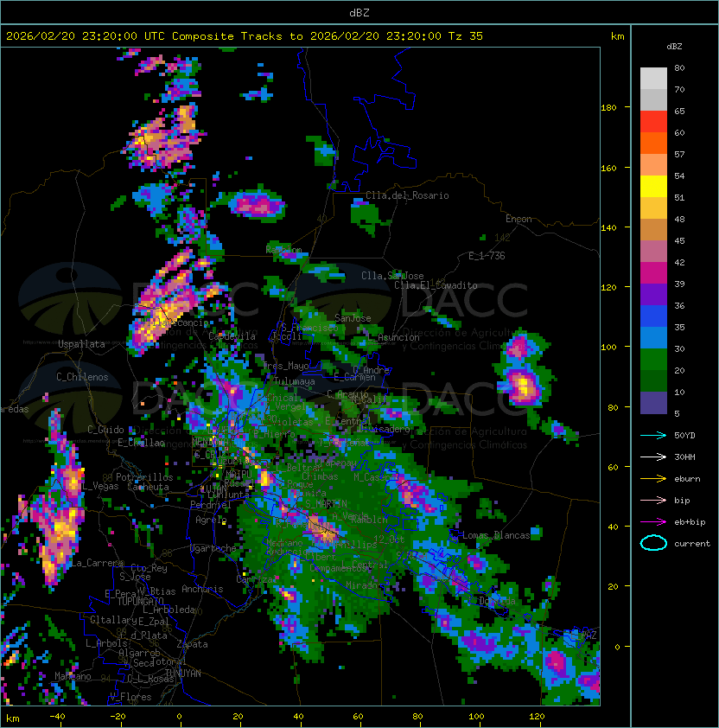Click the 'La_Carrera' map label
This screenshot has height=728, width=719.
(x=97, y=563)
